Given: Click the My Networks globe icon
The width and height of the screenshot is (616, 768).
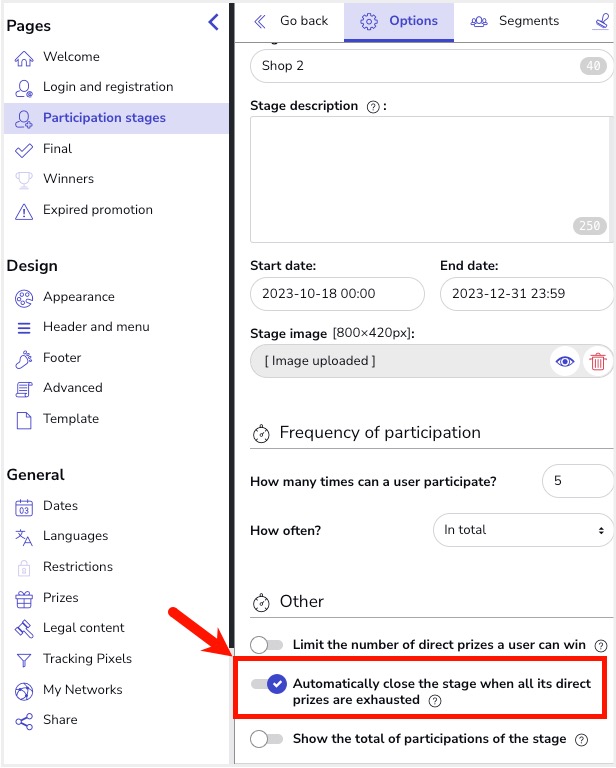Looking at the screenshot, I should [24, 690].
